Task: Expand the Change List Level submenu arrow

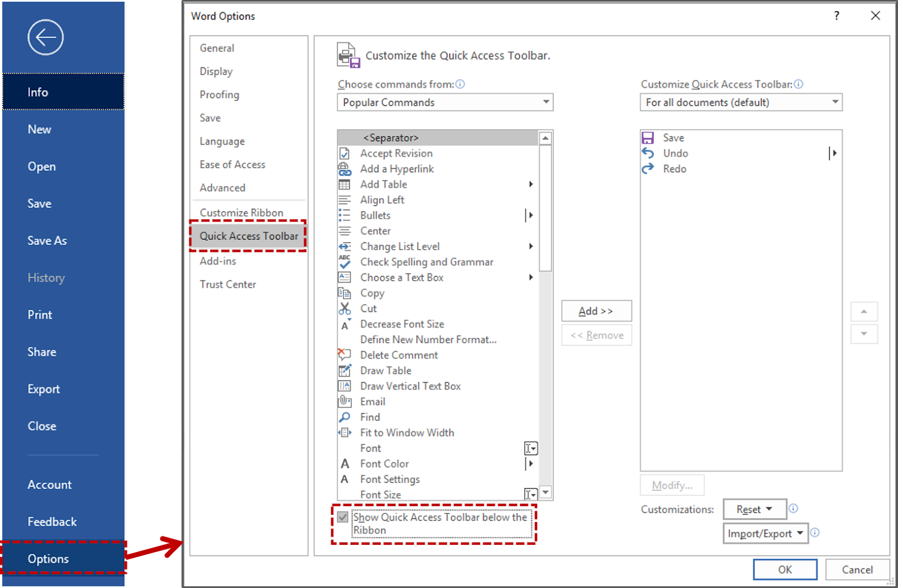Action: pyautogui.click(x=530, y=246)
